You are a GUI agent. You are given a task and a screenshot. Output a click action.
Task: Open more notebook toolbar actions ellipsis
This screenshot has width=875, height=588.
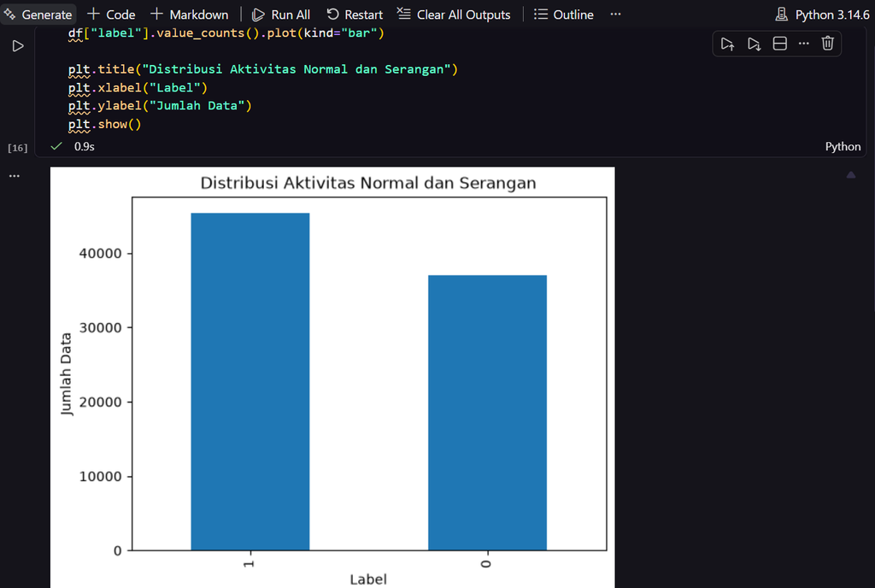pyautogui.click(x=615, y=14)
